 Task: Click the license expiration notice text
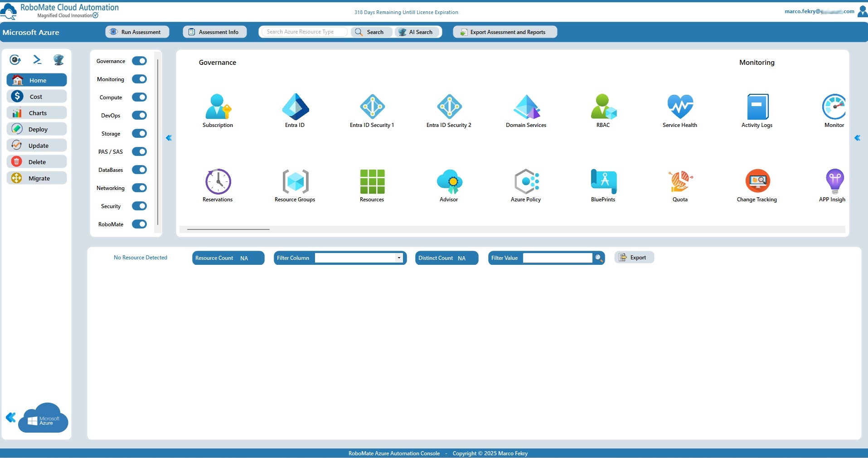coord(406,12)
